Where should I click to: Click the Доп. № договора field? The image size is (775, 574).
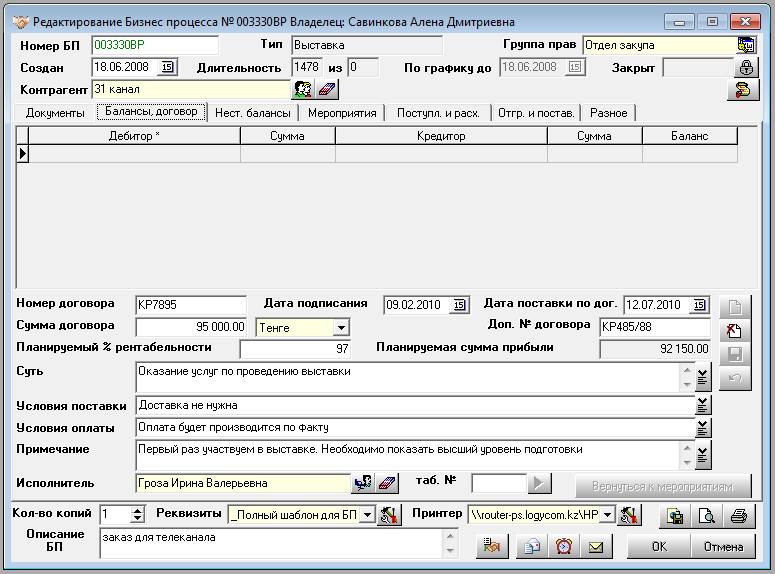(655, 327)
